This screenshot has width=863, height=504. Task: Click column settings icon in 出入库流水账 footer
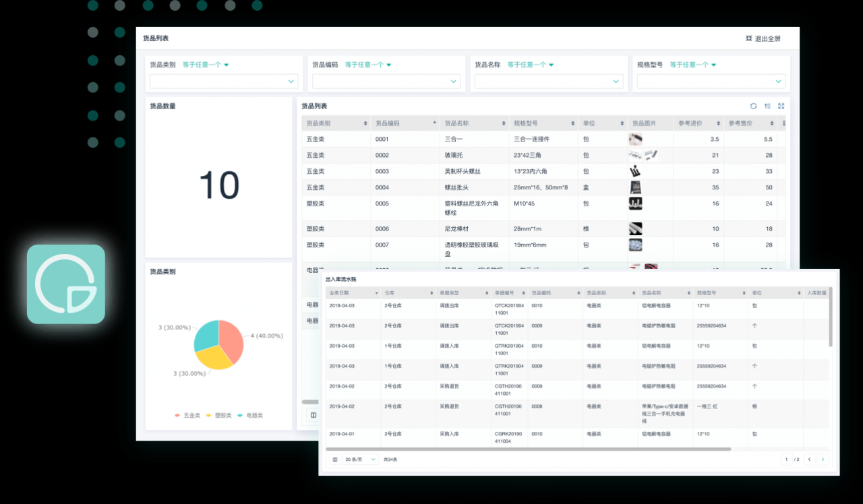(335, 460)
